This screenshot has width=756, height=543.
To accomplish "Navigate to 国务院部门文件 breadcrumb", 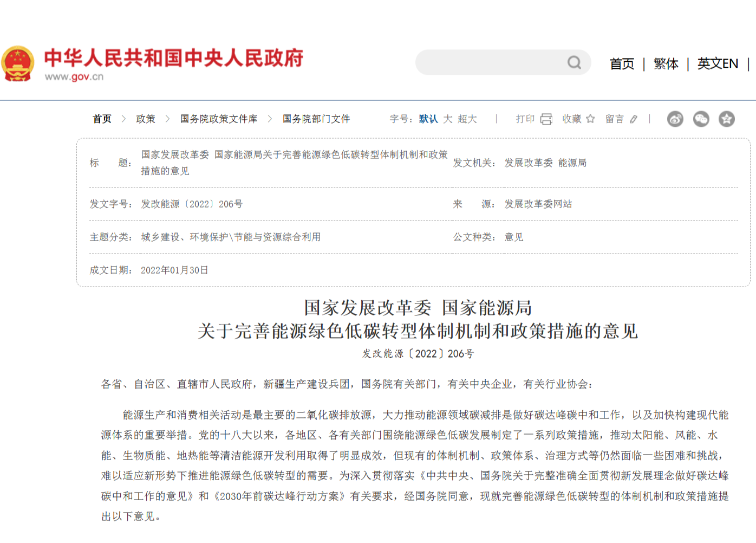I will tap(316, 119).
